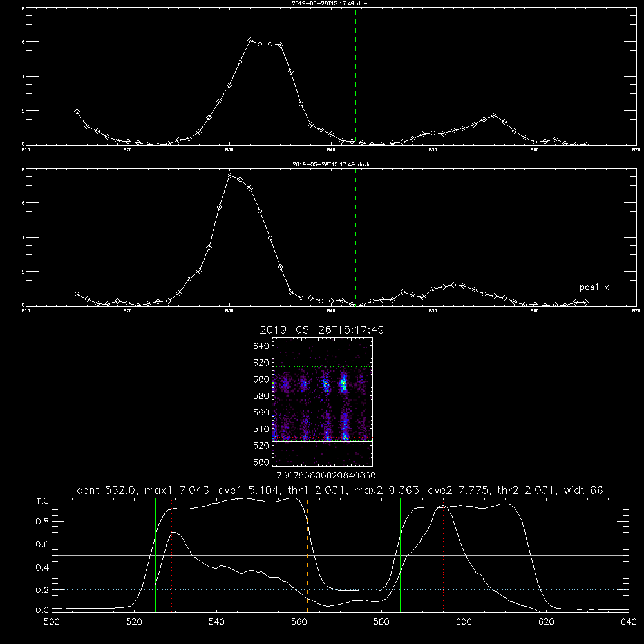
Task: Click the left green dashed line in dawn plot
Action: (205, 77)
